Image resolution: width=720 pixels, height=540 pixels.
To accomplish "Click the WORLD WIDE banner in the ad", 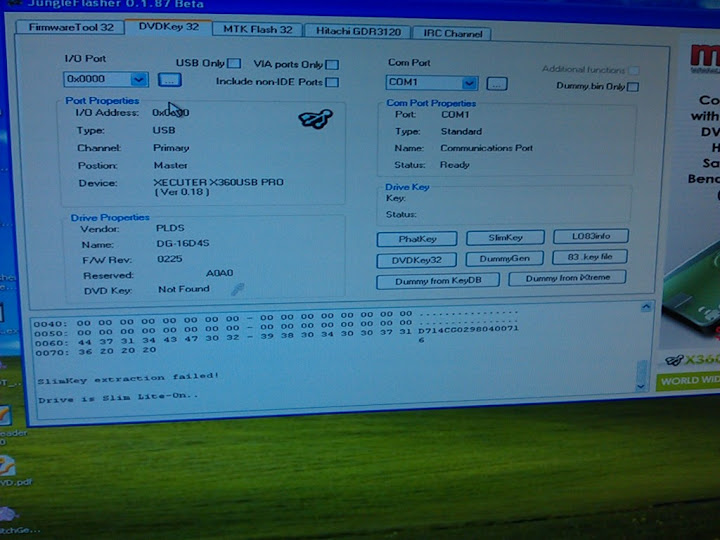I will click(688, 382).
